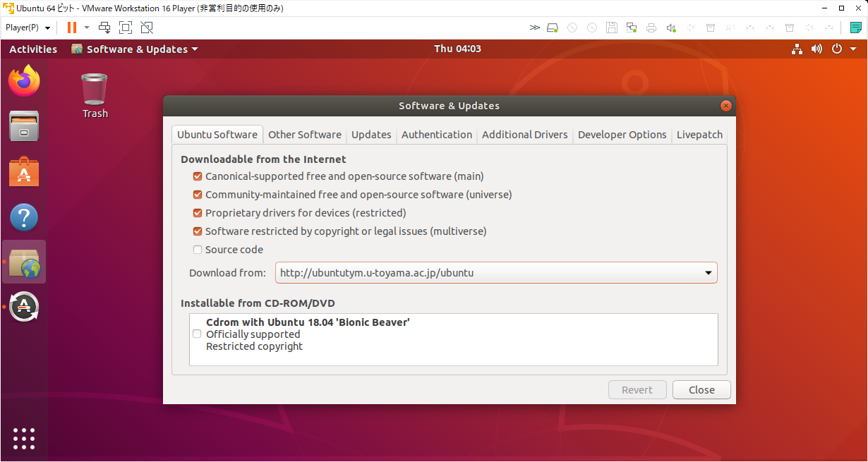The width and height of the screenshot is (868, 462).
Task: Click the VMware printer device icon
Action: pos(651,28)
